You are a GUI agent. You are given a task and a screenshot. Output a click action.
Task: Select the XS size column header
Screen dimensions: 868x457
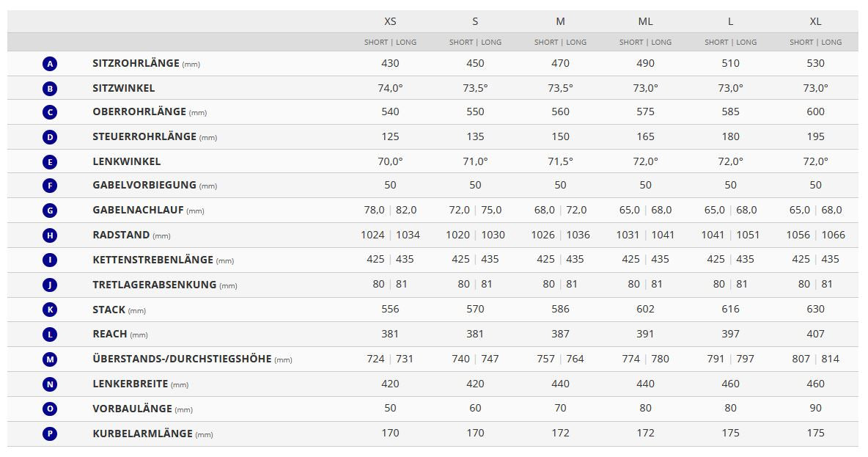(x=390, y=21)
